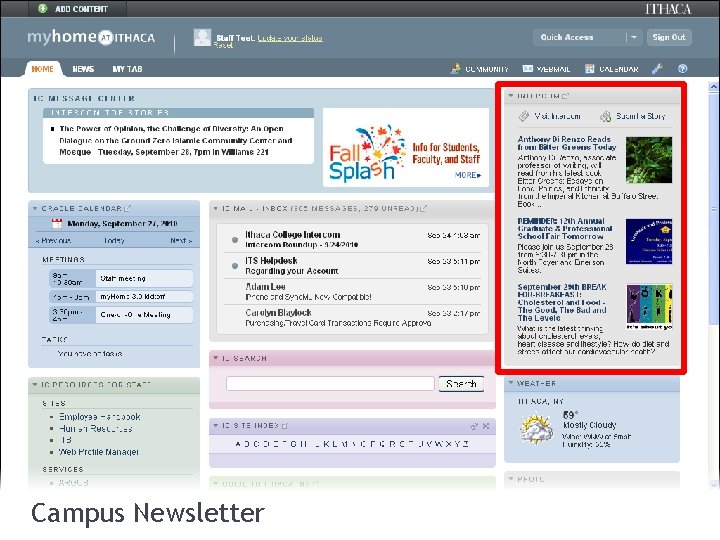This screenshot has height=540, width=720.
Task: Click the Submit a Story icon
Action: coord(606,116)
